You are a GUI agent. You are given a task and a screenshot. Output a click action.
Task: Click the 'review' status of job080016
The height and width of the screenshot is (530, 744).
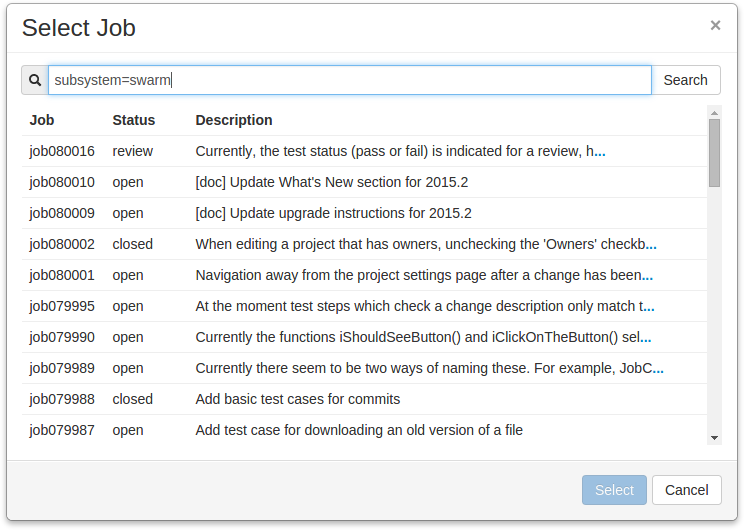coord(132,151)
